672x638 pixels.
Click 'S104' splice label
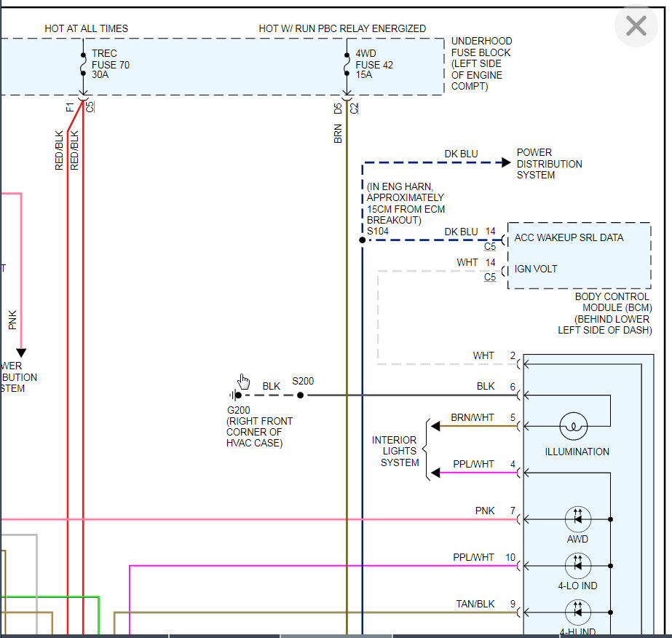(378, 231)
